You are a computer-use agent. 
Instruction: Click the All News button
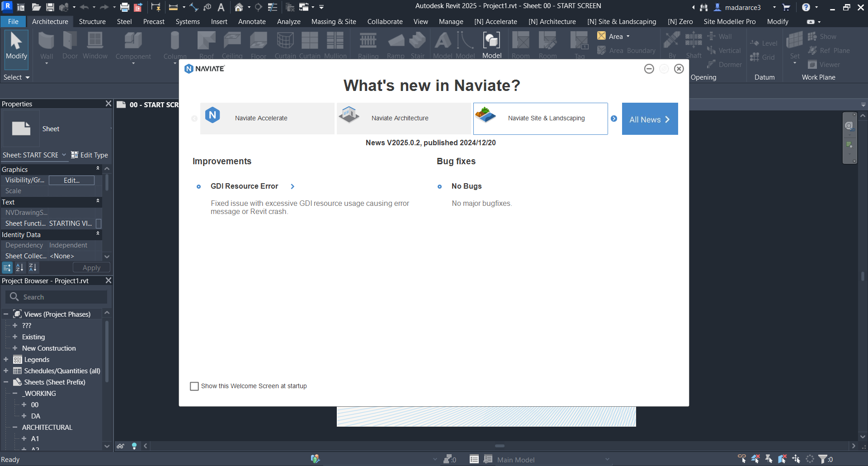[x=650, y=119]
